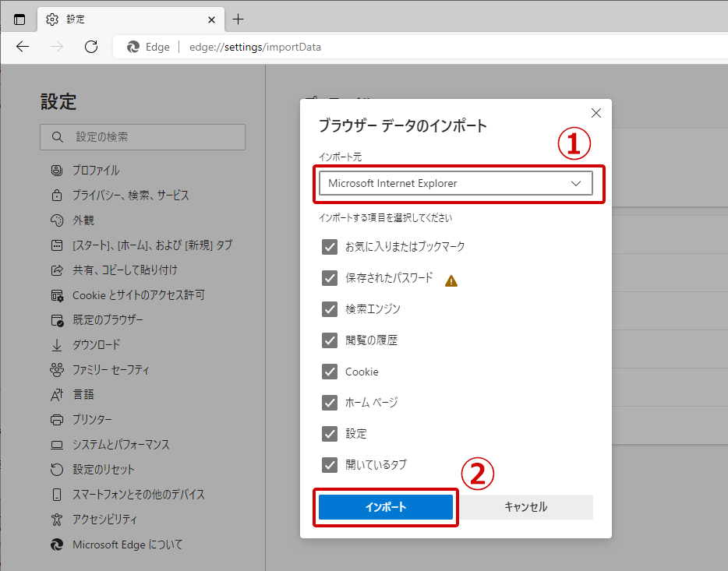This screenshot has width=728, height=571.
Task: Open システムとパフォーマンス settings section
Action: [x=121, y=444]
